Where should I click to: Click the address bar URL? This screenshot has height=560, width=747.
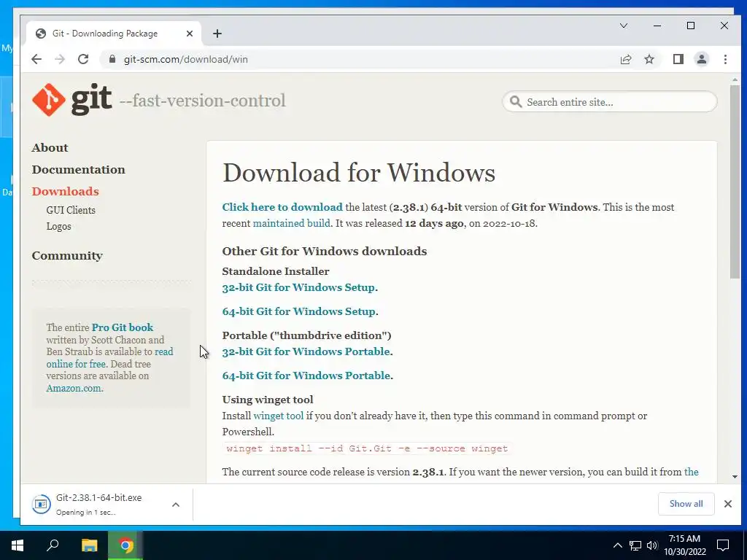(x=186, y=60)
